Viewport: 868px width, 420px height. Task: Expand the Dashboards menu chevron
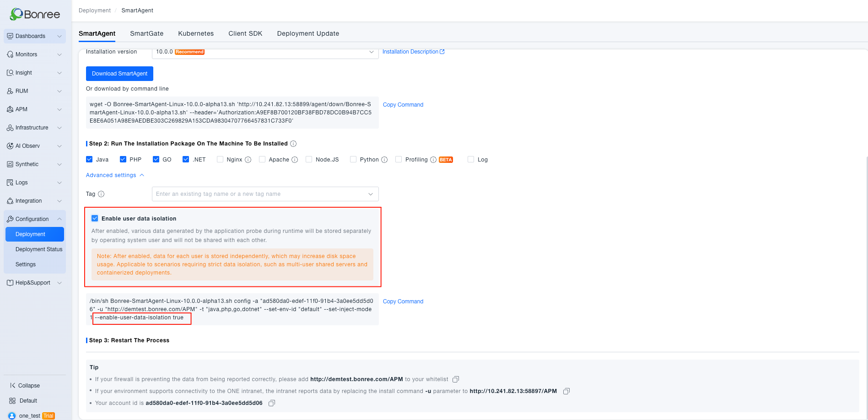[59, 36]
